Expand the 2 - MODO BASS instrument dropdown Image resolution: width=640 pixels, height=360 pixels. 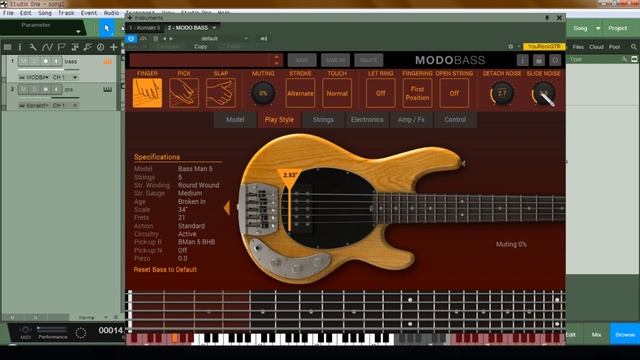[x=214, y=28]
